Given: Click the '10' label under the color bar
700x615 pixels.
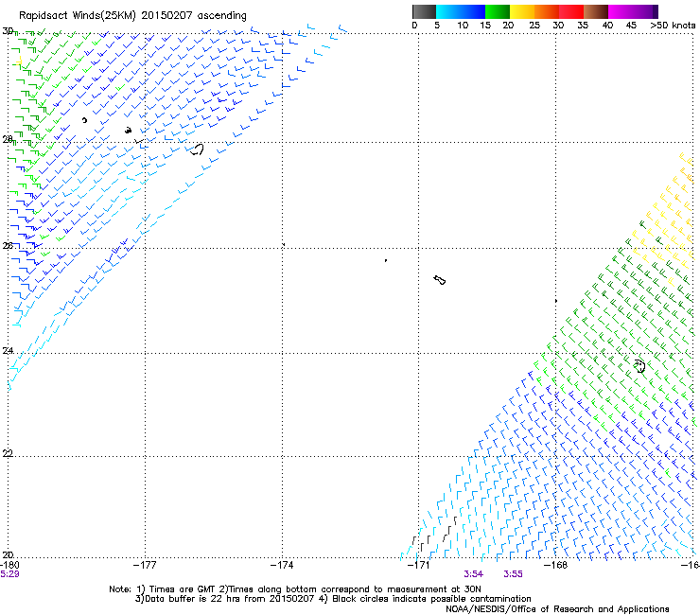Looking at the screenshot, I should click(x=463, y=26).
